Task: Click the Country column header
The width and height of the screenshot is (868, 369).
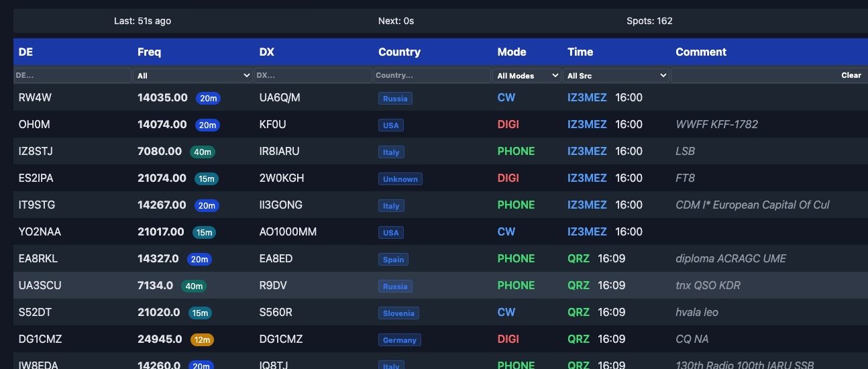Action: coord(399,52)
